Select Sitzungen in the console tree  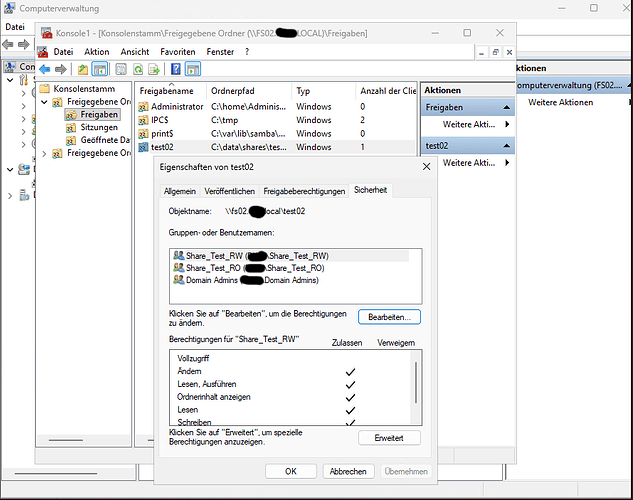[x=99, y=127]
